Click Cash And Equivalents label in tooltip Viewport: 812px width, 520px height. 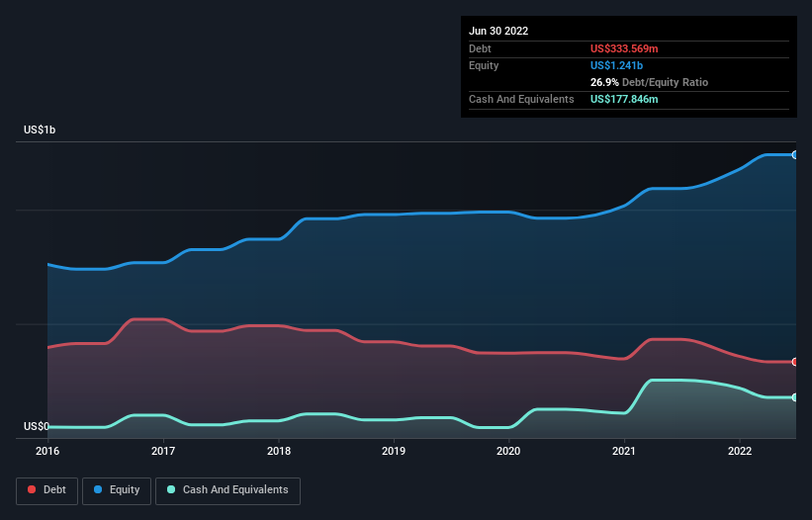[521, 99]
